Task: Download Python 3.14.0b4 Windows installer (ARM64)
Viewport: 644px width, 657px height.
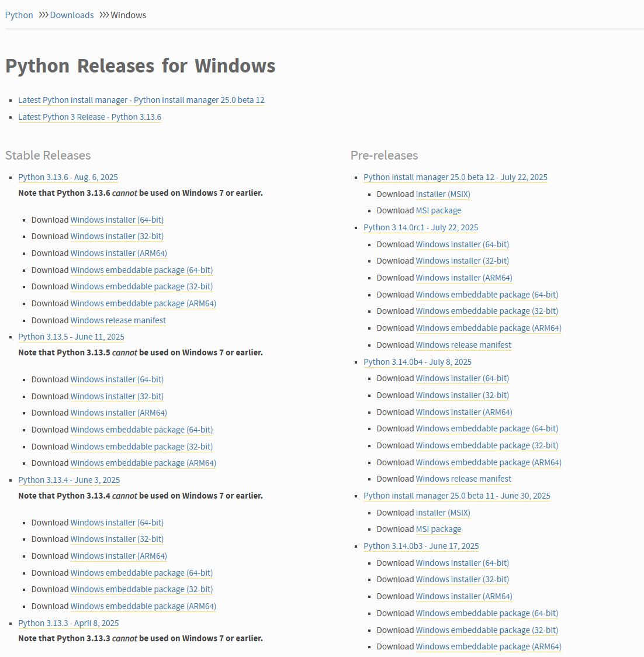Action: [464, 412]
